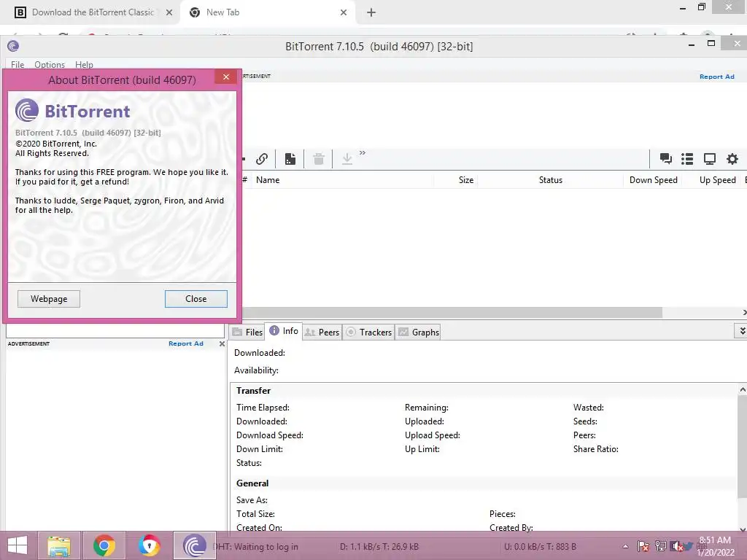Screen dimensions: 747x560
Task: Open the Options menu
Action: point(50,64)
